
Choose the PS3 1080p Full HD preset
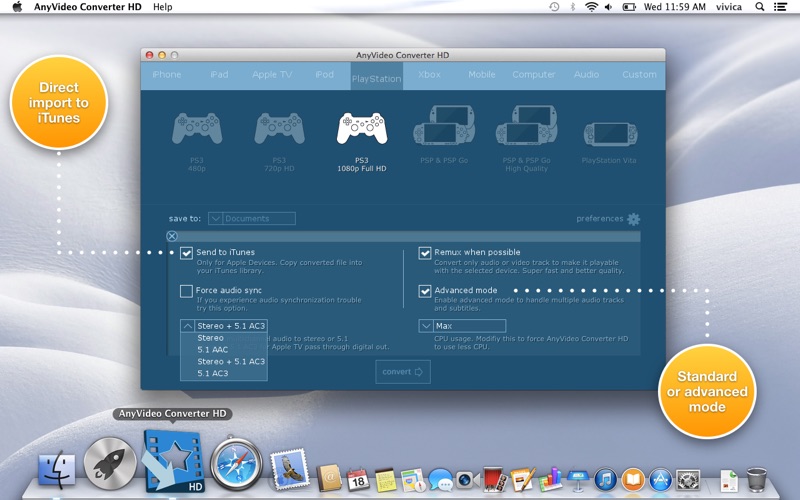(362, 129)
